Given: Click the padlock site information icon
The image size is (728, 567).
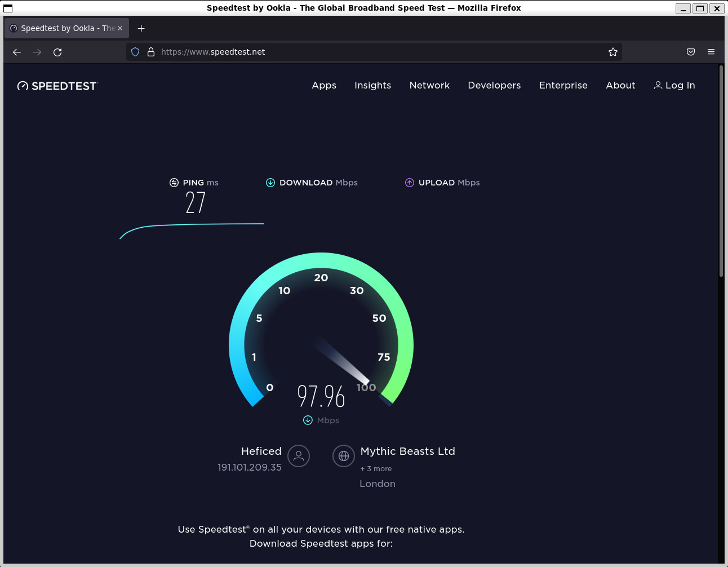Looking at the screenshot, I should (151, 52).
